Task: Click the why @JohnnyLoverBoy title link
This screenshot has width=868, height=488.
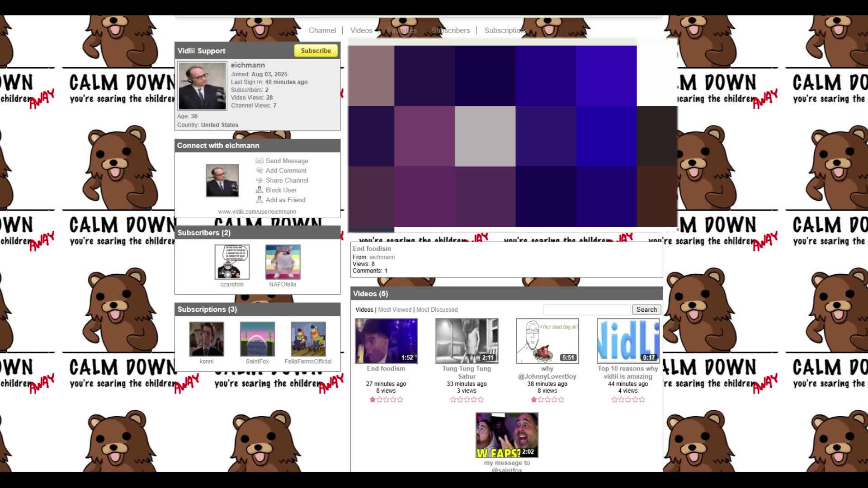Action: [547, 372]
